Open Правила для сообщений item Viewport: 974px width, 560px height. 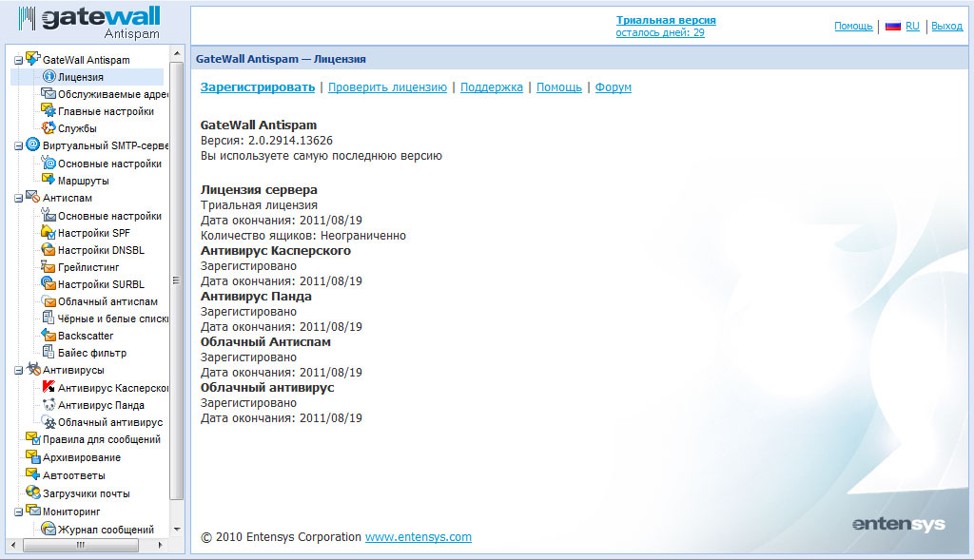(x=101, y=439)
